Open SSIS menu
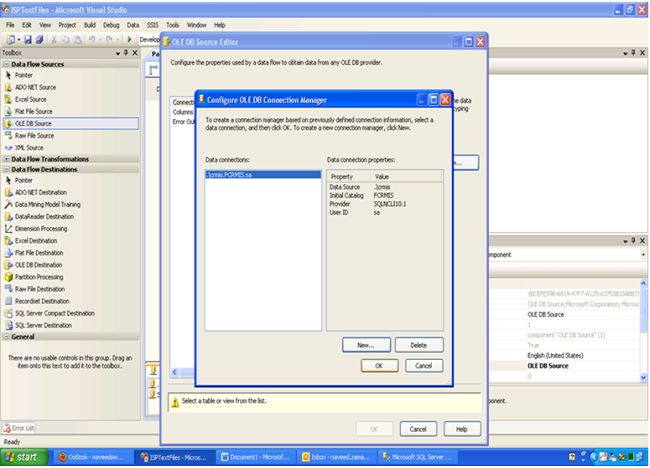The width and height of the screenshot is (650, 468). click(152, 25)
